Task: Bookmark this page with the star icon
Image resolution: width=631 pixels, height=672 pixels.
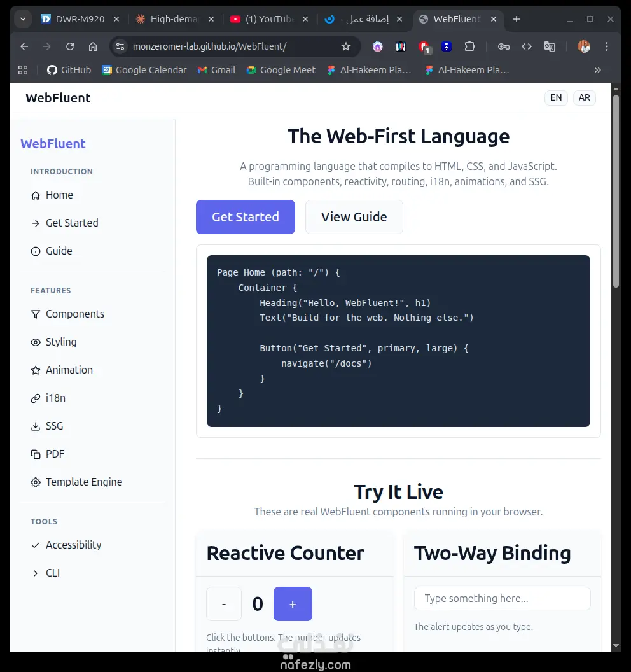Action: [346, 46]
